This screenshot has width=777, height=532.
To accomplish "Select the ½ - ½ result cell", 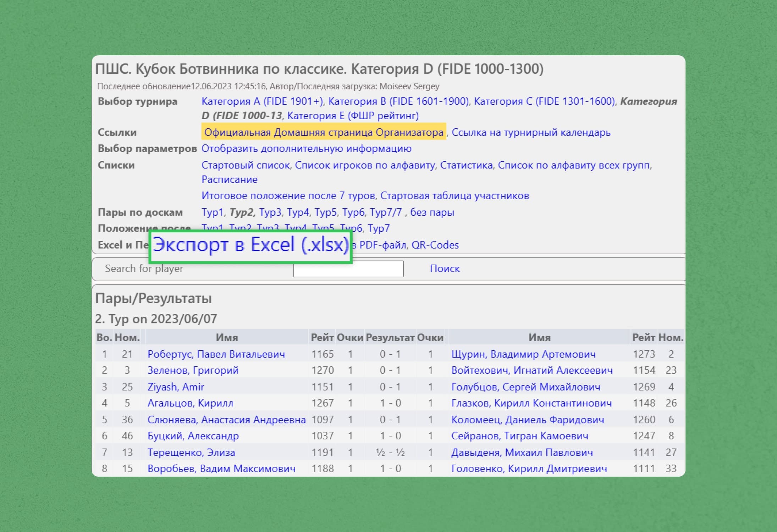I will click(x=390, y=453).
